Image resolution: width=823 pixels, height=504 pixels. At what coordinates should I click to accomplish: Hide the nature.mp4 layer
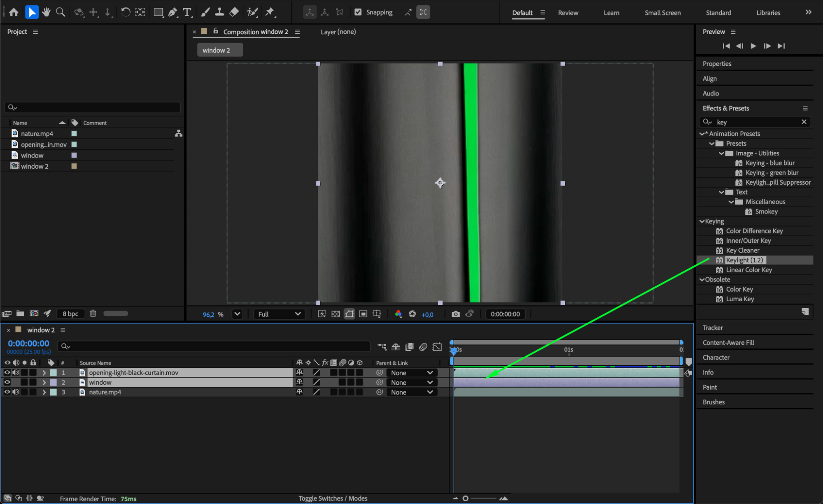[x=7, y=392]
